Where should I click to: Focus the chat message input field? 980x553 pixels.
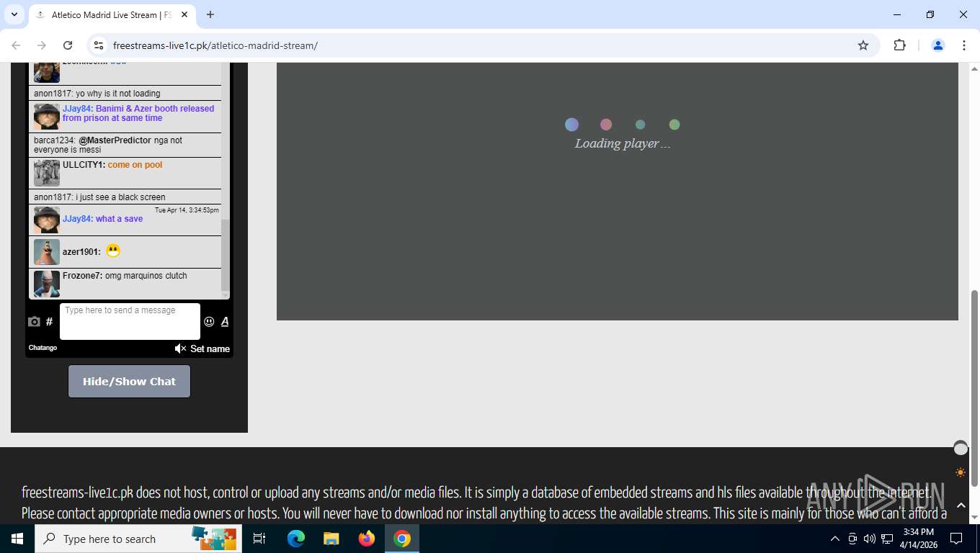[130, 321]
